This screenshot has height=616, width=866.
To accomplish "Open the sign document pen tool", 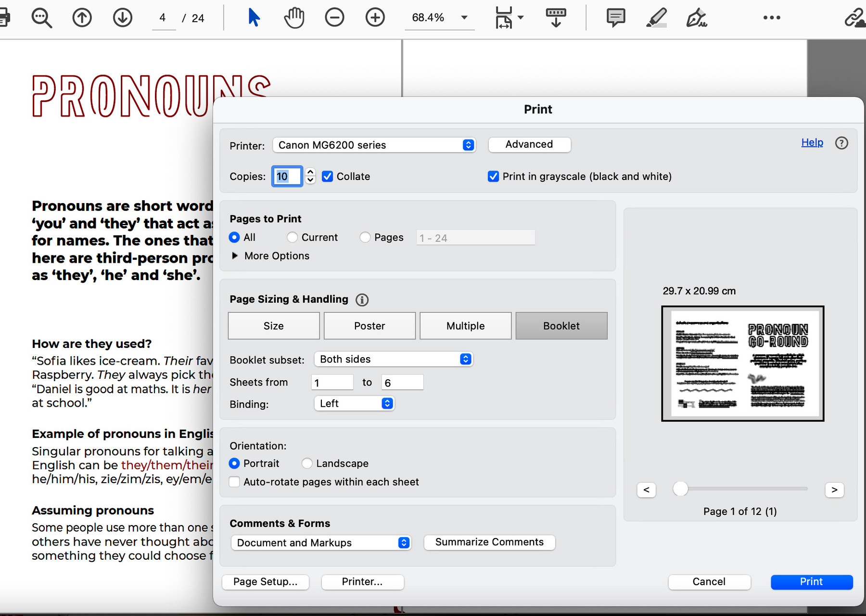I will (696, 18).
